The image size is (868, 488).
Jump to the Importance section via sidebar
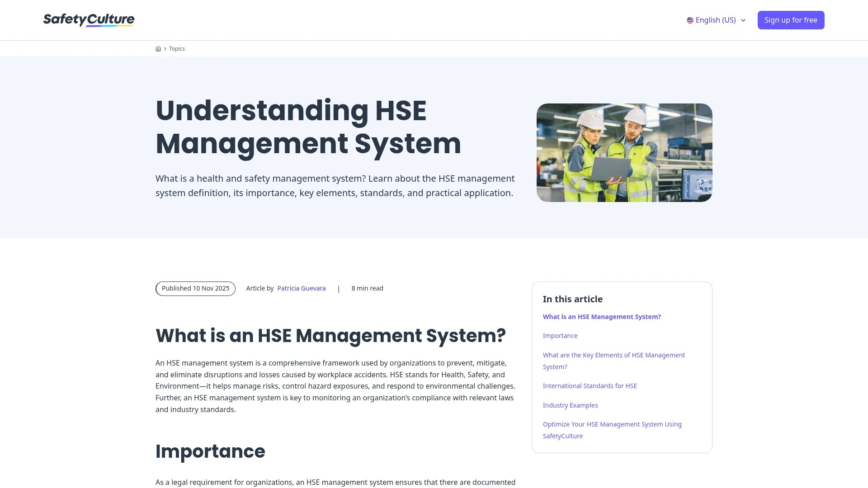click(x=560, y=335)
